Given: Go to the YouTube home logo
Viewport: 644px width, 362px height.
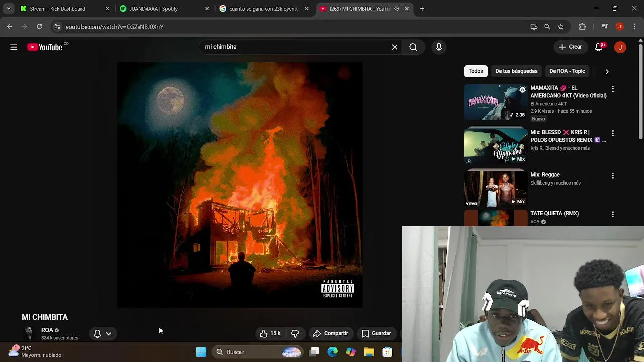Looking at the screenshot, I should pos(45,47).
